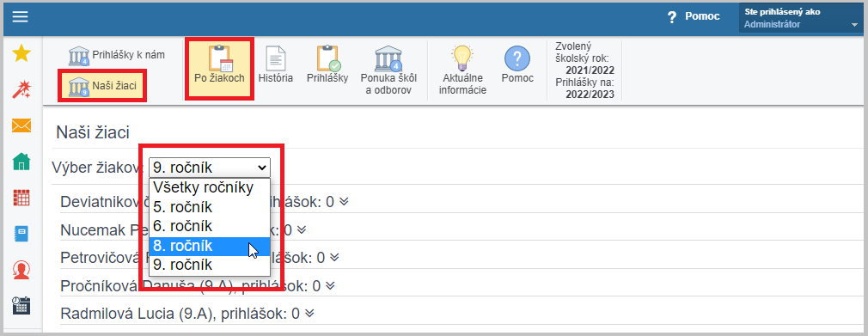The width and height of the screenshot is (868, 336).
Task: Switch to Prihlášky k nám
Action: (x=117, y=56)
